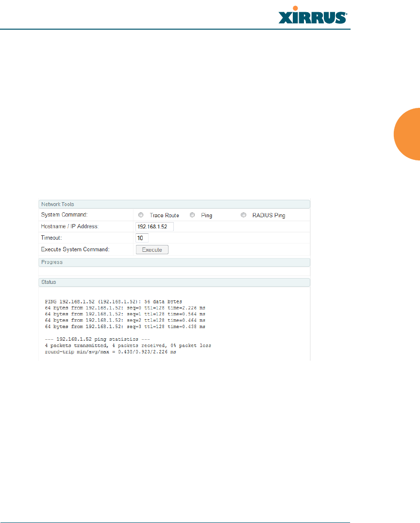Screen dimensions: 420x523
Task: Click the '4 packets transmitted' output line
Action: [x=128, y=346]
